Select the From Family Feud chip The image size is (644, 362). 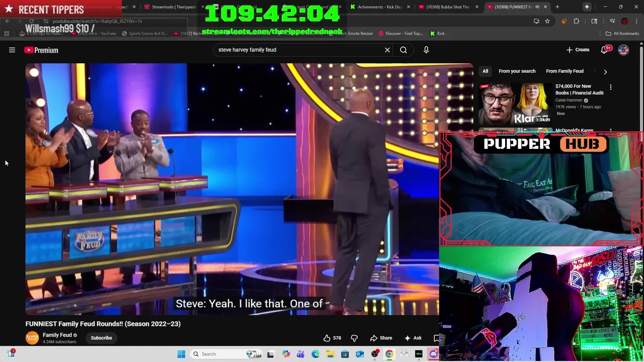[565, 71]
